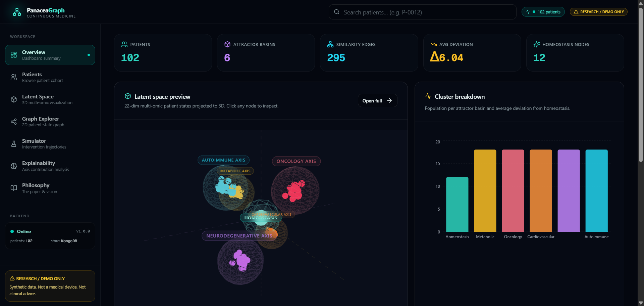This screenshot has width=644, height=306.
Task: Open the Overview dashboard summary menu item
Action: 50,55
